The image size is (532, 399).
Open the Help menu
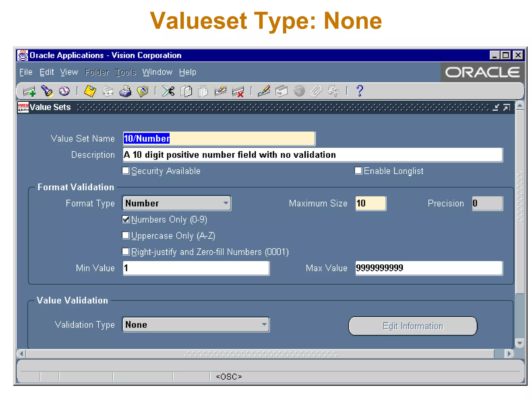click(x=188, y=72)
